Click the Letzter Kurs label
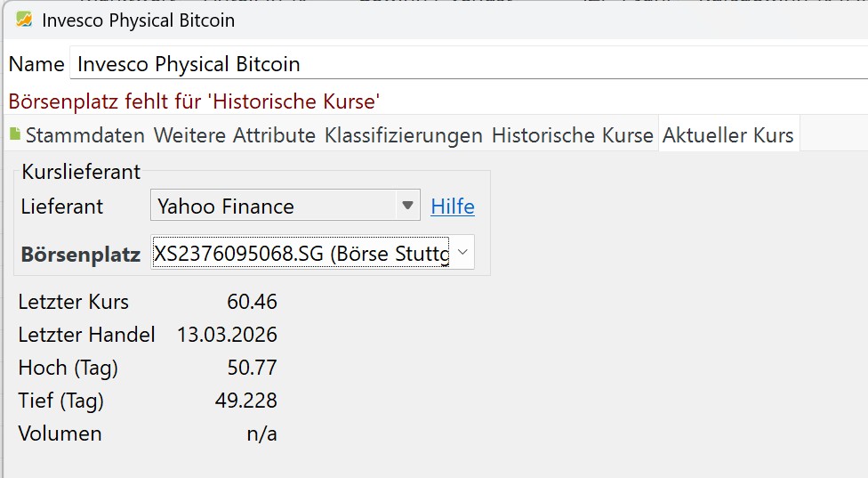Image resolution: width=868 pixels, height=478 pixels. pos(74,302)
